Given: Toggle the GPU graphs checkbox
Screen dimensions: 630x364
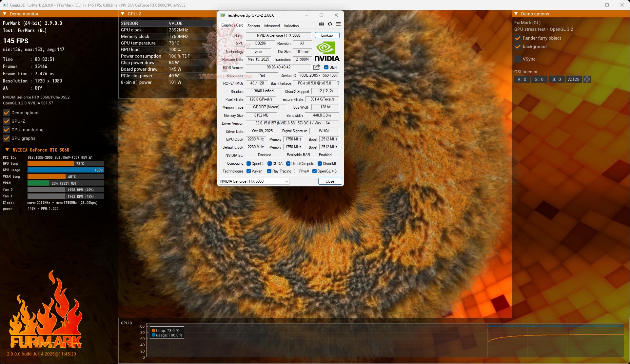Looking at the screenshot, I should [7, 138].
